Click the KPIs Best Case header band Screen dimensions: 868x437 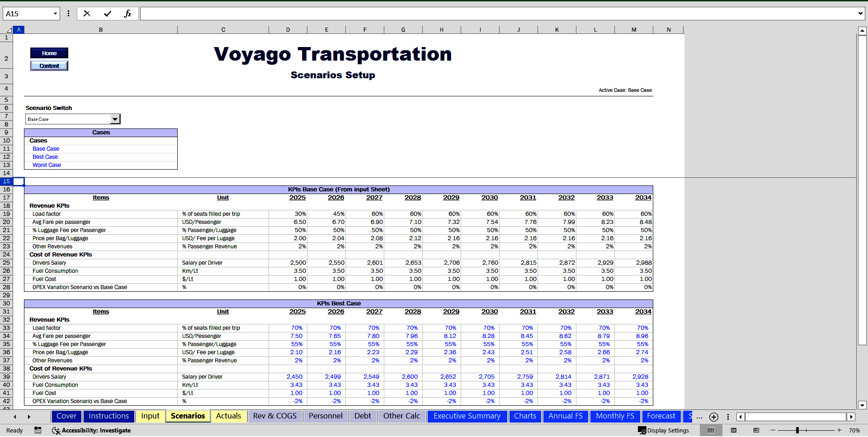[x=339, y=304]
